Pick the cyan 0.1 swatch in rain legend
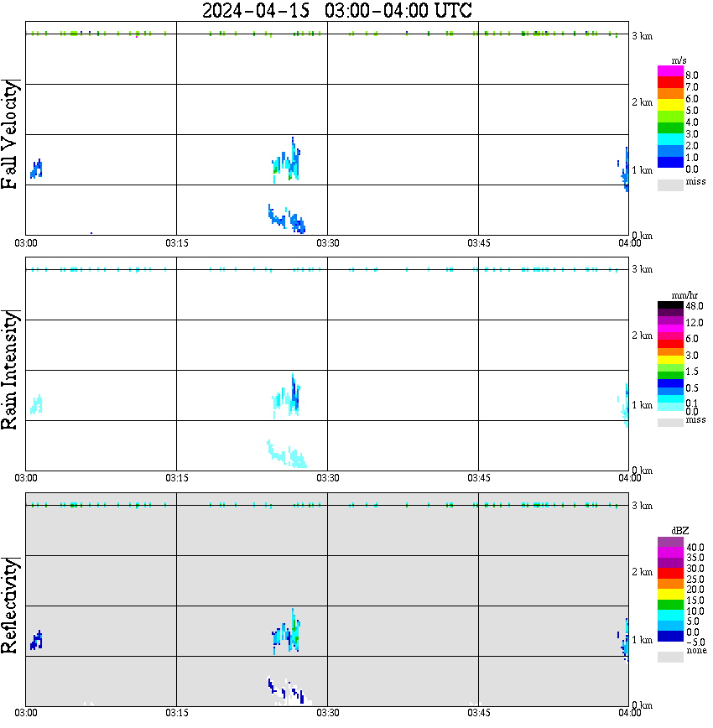This screenshot has height=728, width=713. tap(670, 399)
